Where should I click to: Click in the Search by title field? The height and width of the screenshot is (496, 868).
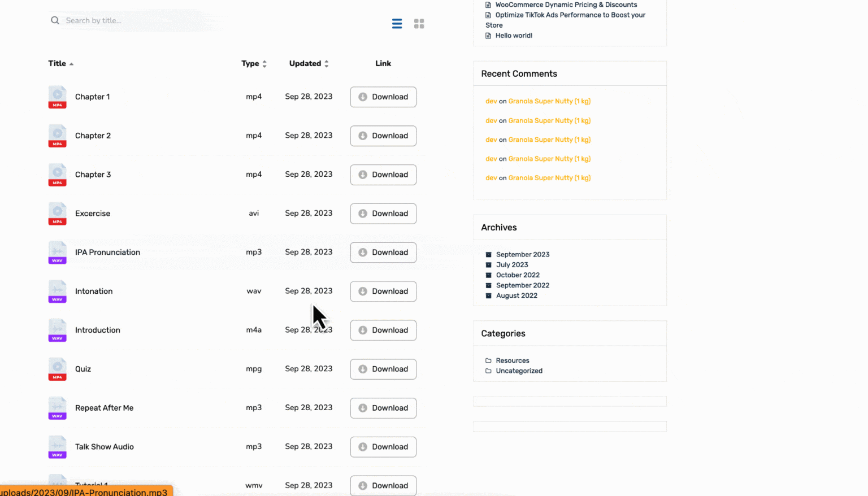coord(136,20)
